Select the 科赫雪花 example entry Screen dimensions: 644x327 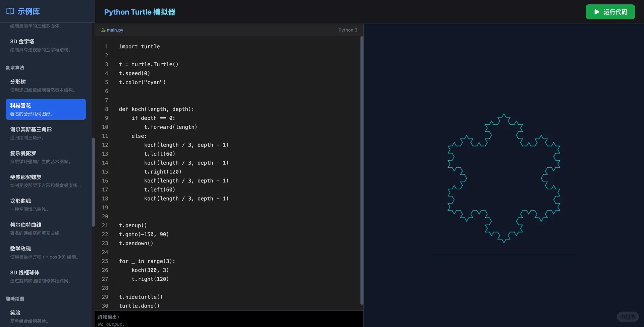[x=45, y=109]
